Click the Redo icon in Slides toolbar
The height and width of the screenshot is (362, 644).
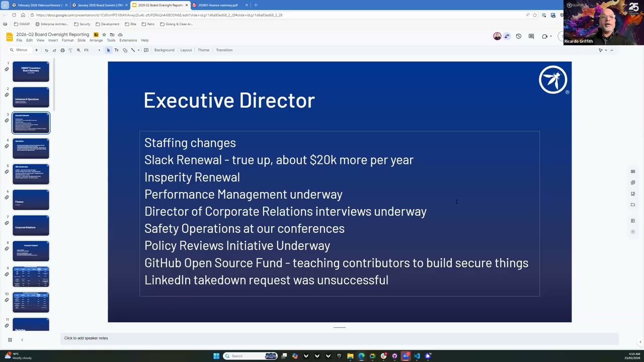54,50
